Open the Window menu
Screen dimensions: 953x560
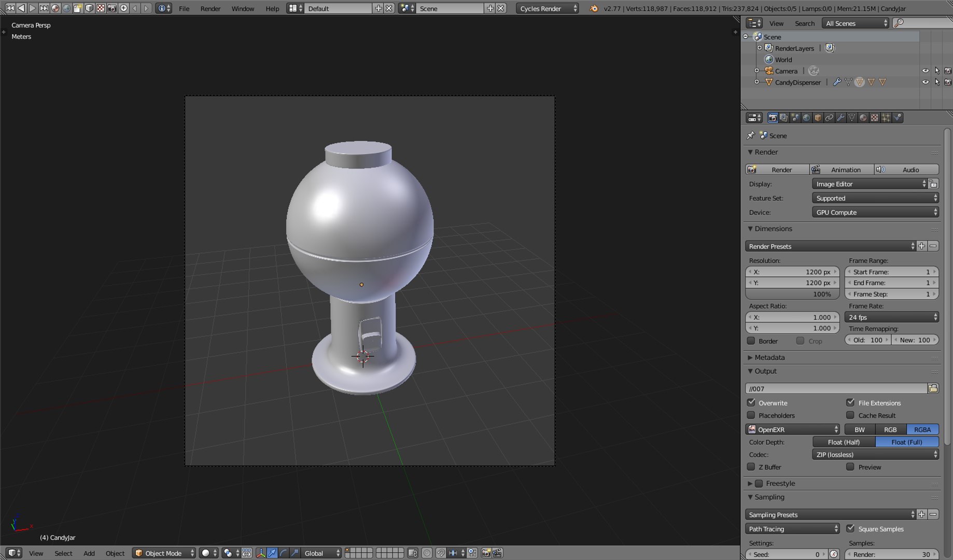[x=243, y=8]
